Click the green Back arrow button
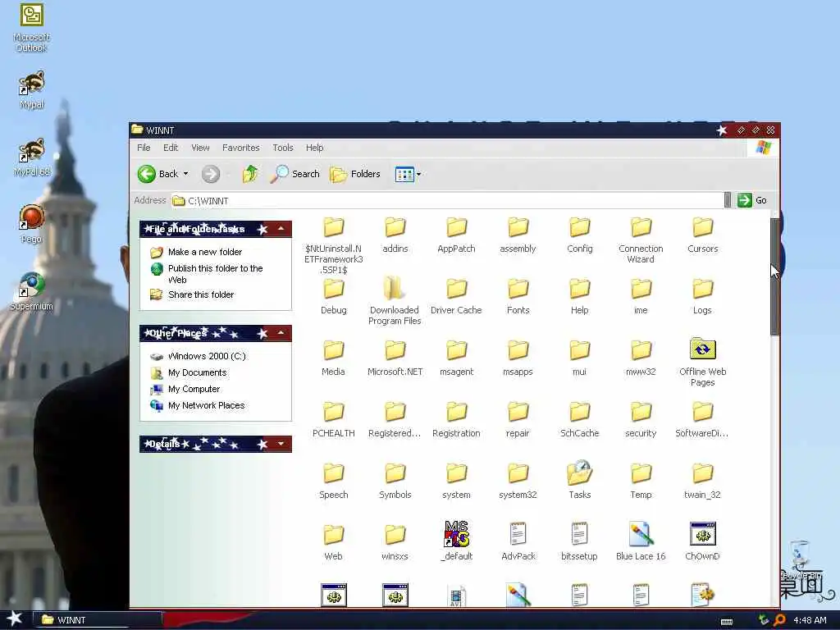This screenshot has width=840, height=630. point(146,174)
